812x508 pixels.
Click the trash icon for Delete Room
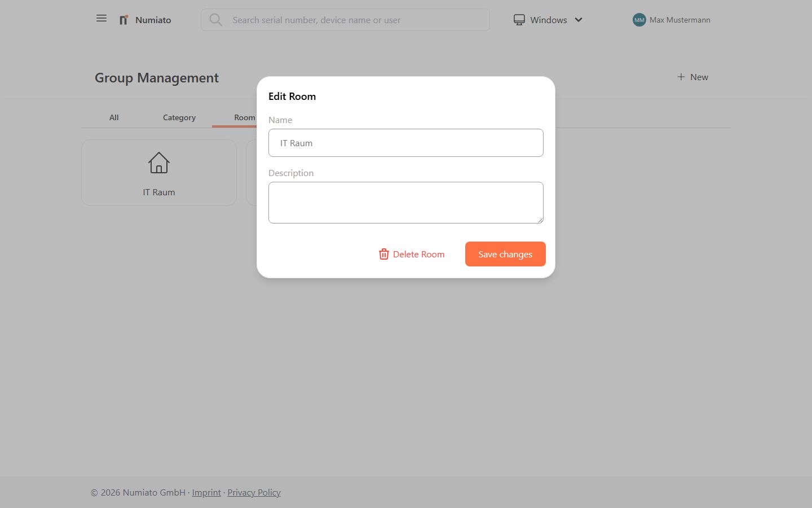pos(384,255)
